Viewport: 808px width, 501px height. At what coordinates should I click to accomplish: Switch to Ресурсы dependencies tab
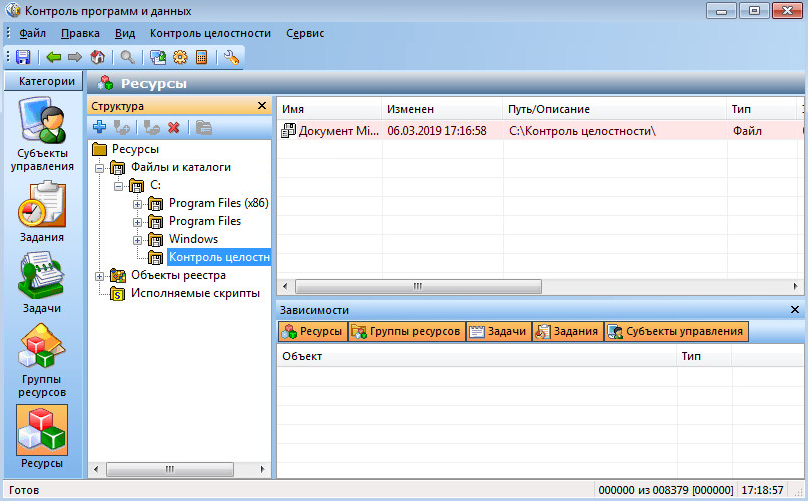pyautogui.click(x=313, y=331)
